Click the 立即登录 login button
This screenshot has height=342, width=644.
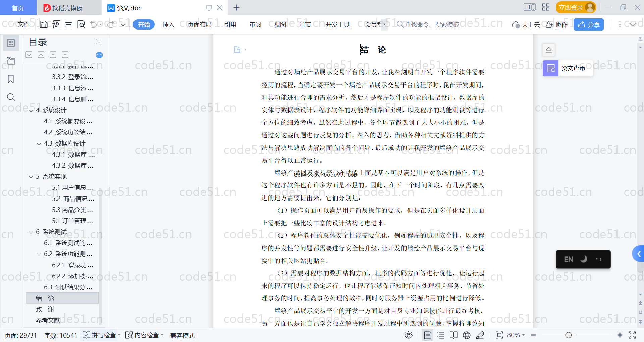pyautogui.click(x=576, y=7)
